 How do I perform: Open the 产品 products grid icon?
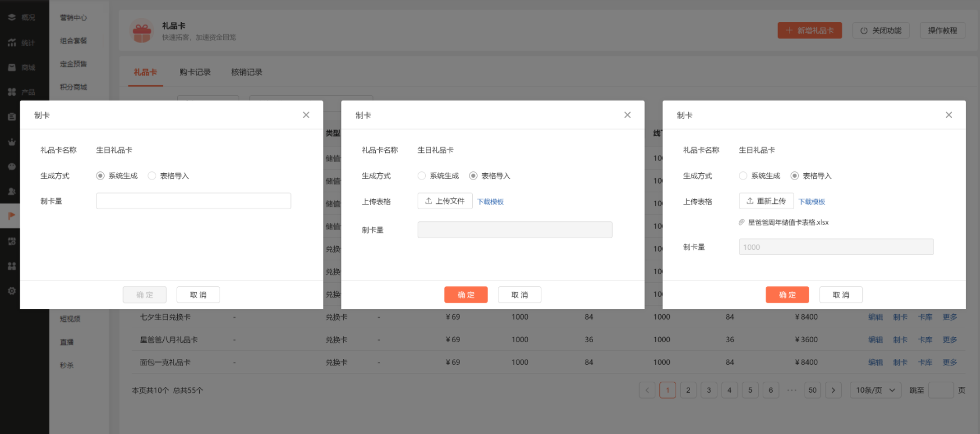[12, 92]
